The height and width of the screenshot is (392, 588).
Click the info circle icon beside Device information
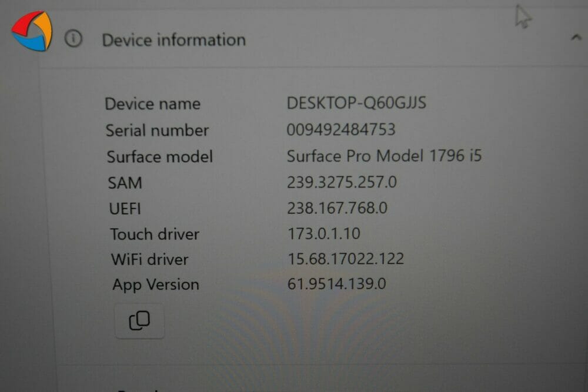click(73, 39)
